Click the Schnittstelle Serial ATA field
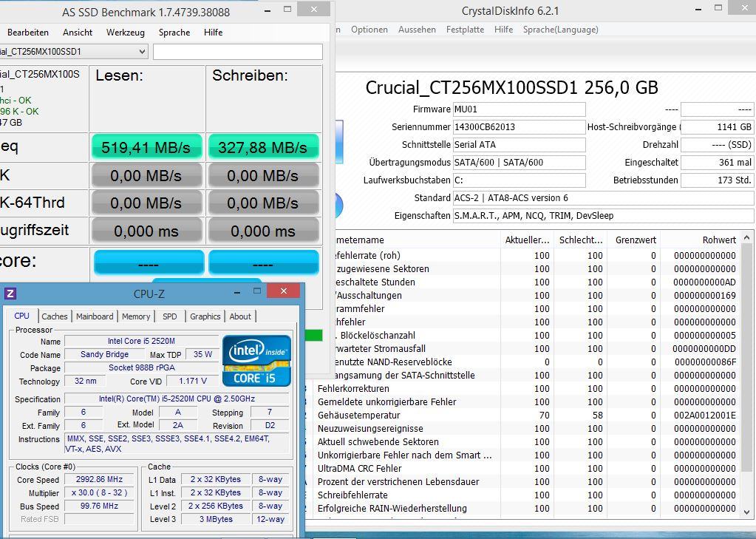756x539 pixels. click(520, 145)
